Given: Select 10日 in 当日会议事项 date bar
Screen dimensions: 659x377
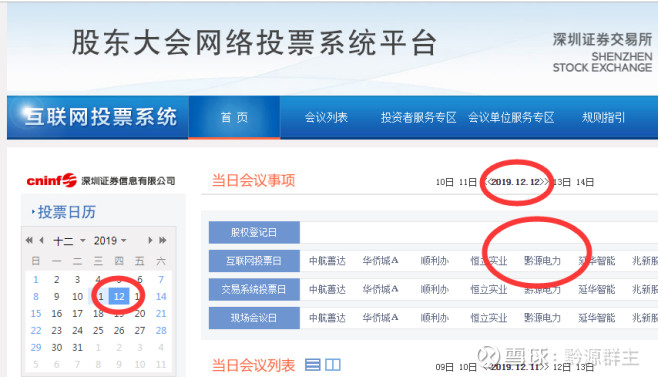Looking at the screenshot, I should pyautogui.click(x=444, y=182).
